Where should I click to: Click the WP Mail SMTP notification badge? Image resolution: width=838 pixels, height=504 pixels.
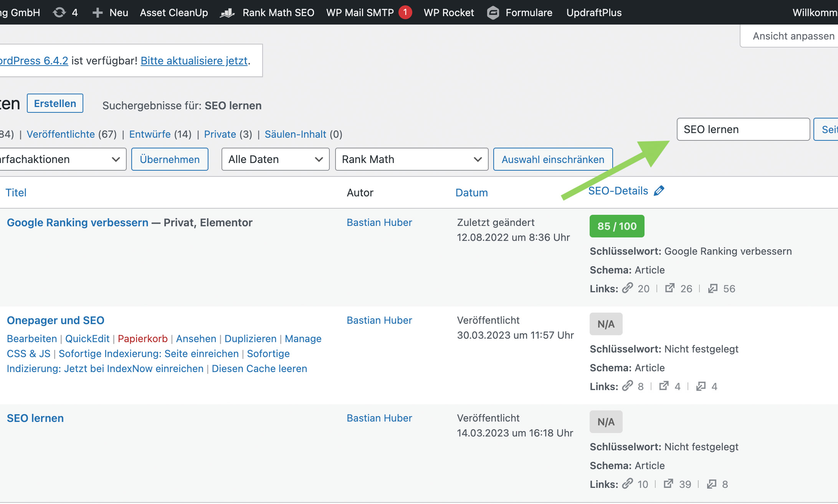pos(405,12)
